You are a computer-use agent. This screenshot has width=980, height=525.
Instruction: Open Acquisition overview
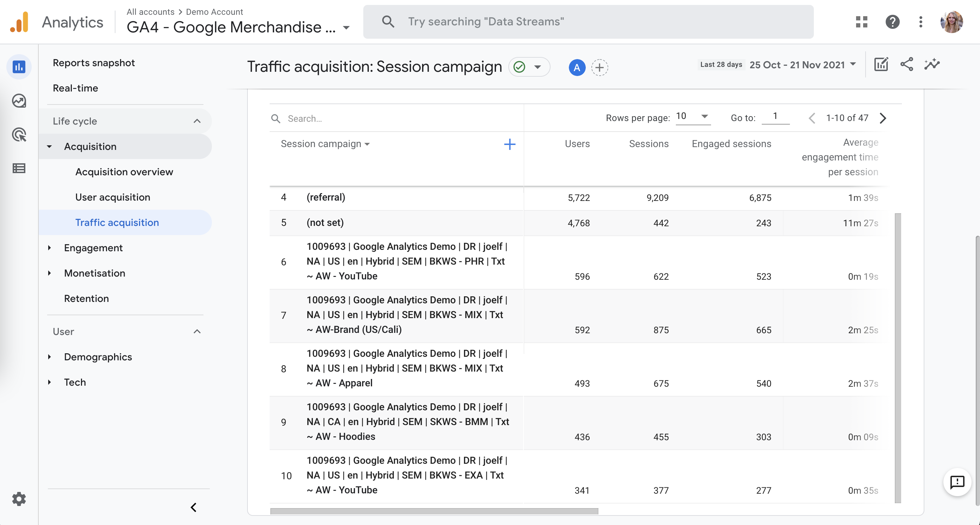click(124, 172)
